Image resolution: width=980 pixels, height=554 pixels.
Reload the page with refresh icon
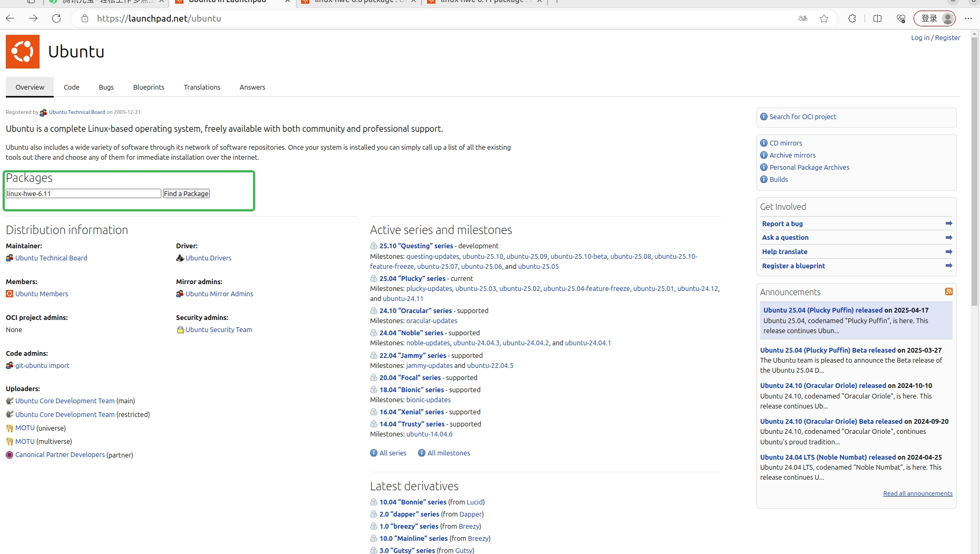(x=56, y=18)
